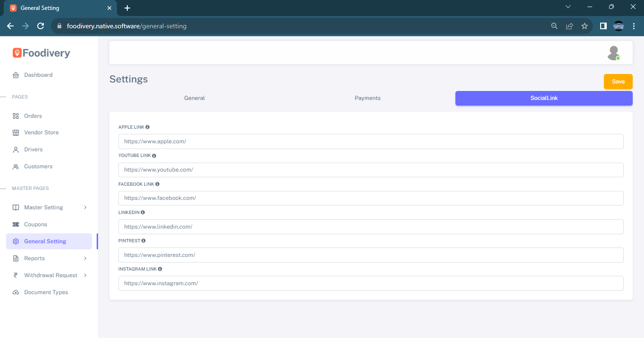Switch to the General settings tab
644x338 pixels.
point(195,98)
